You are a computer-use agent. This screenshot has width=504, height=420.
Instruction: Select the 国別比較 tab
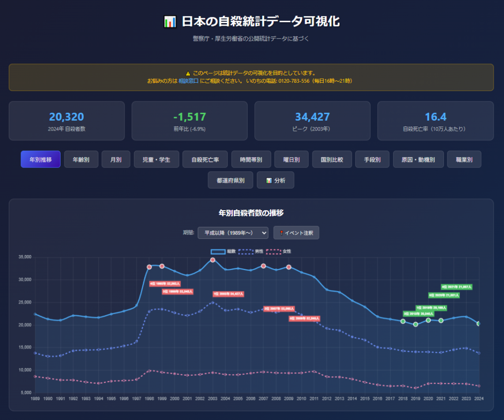(331, 160)
